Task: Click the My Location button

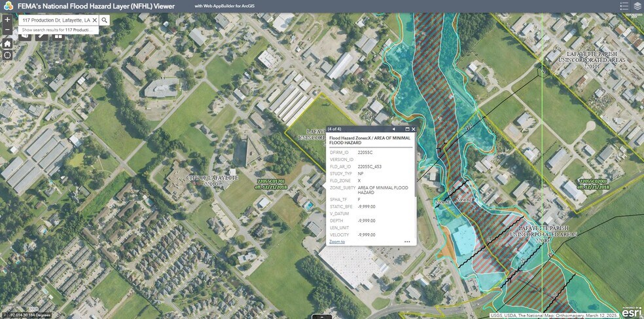Action: point(7,55)
